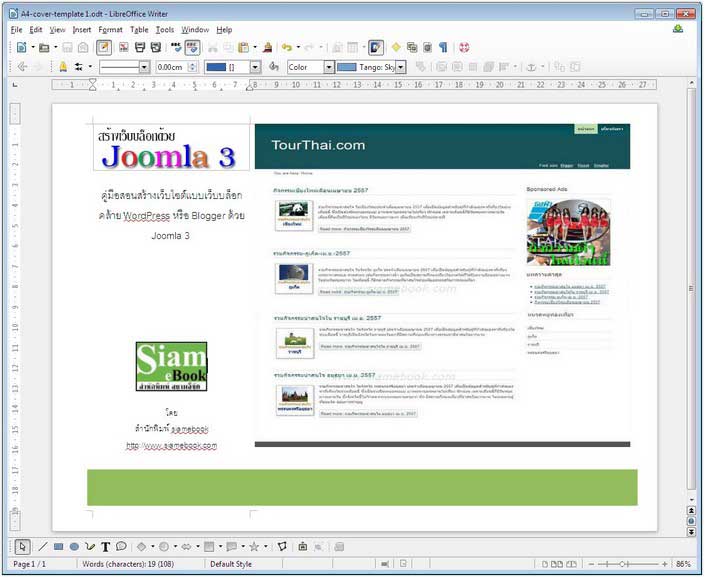Viewport: 705px width, 578px height.
Task: Click Page 1 / 1 status field
Action: pyautogui.click(x=30, y=564)
